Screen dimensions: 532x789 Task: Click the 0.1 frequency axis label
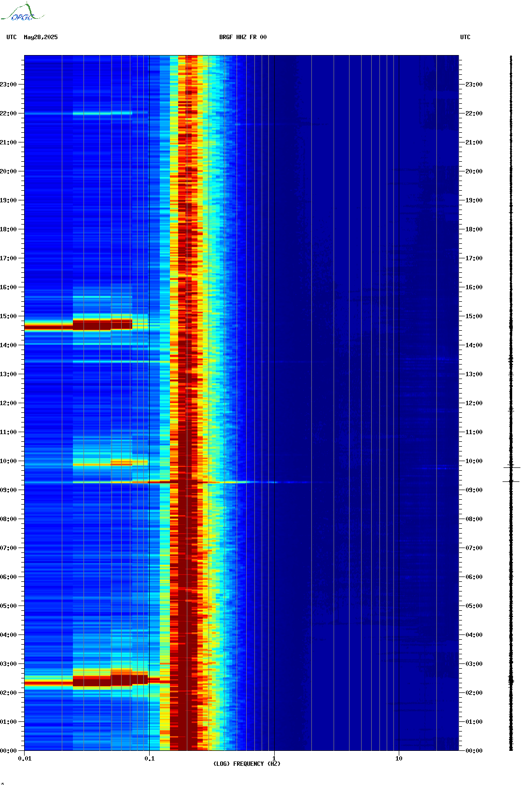150,759
